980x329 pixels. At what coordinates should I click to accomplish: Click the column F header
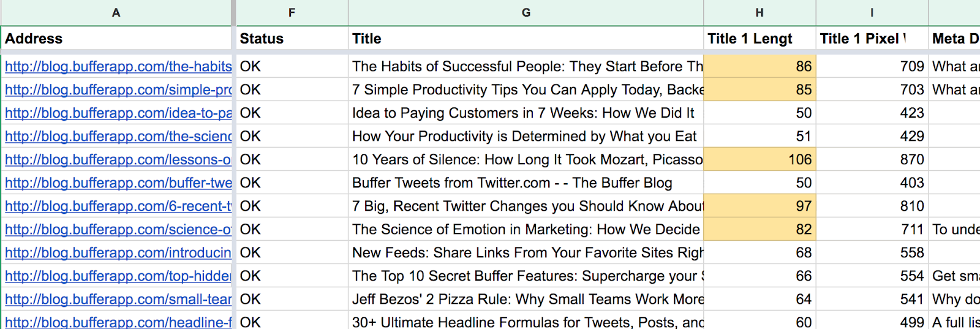(x=292, y=13)
